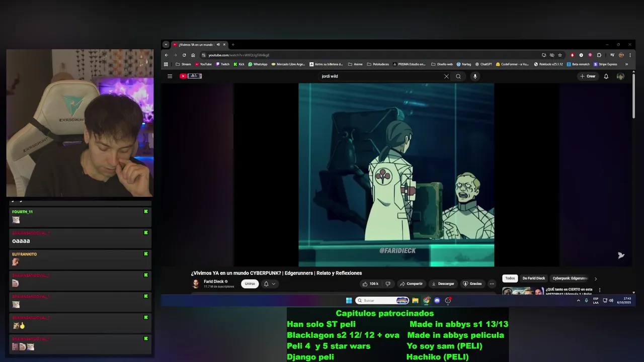The height and width of the screenshot is (362, 644).
Task: Expand notification bell dropdown next to Unirse
Action: (270, 284)
